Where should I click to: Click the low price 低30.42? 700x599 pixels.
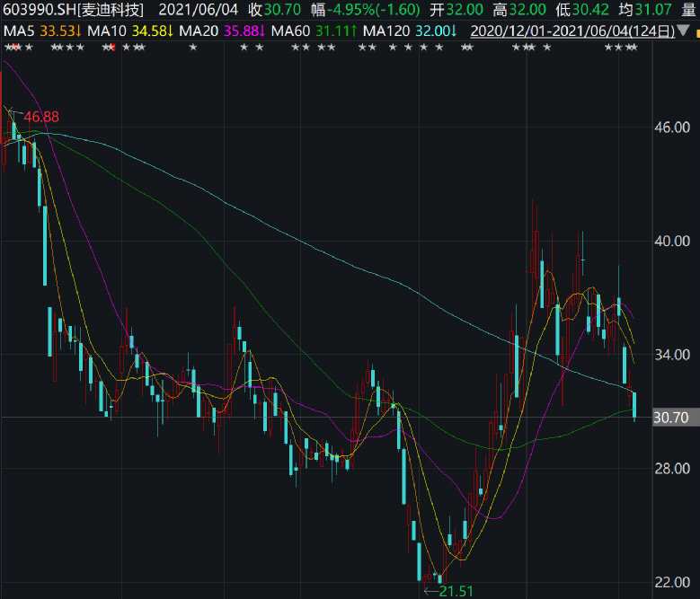pos(582,9)
